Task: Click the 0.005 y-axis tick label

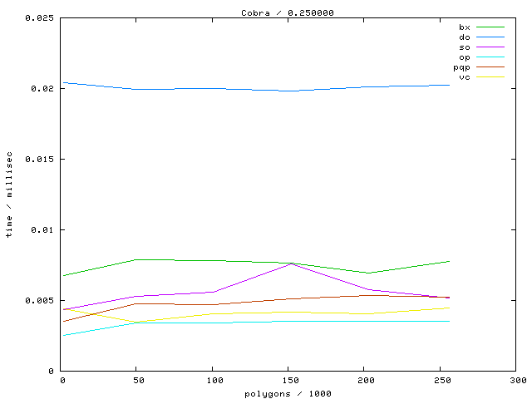Action: (41, 300)
